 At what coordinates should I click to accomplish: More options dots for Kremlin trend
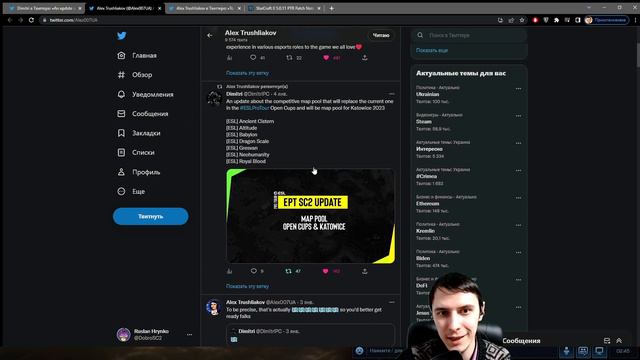pos(518,225)
